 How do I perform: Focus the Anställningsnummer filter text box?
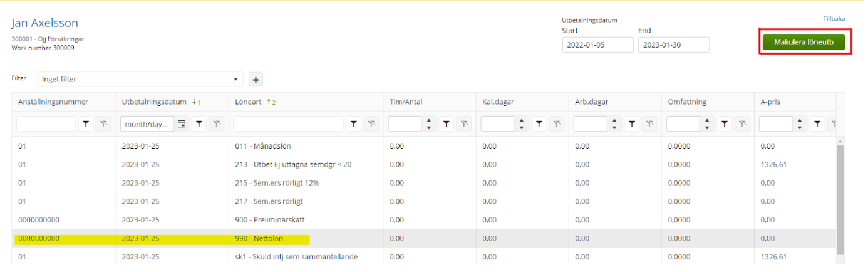click(46, 124)
